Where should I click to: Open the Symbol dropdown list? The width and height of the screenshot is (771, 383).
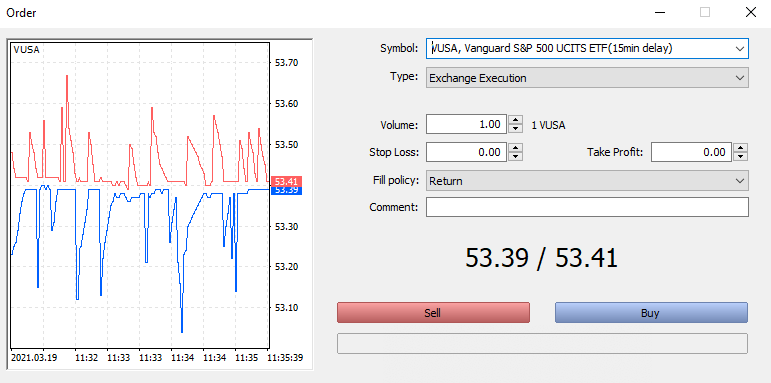(x=740, y=49)
